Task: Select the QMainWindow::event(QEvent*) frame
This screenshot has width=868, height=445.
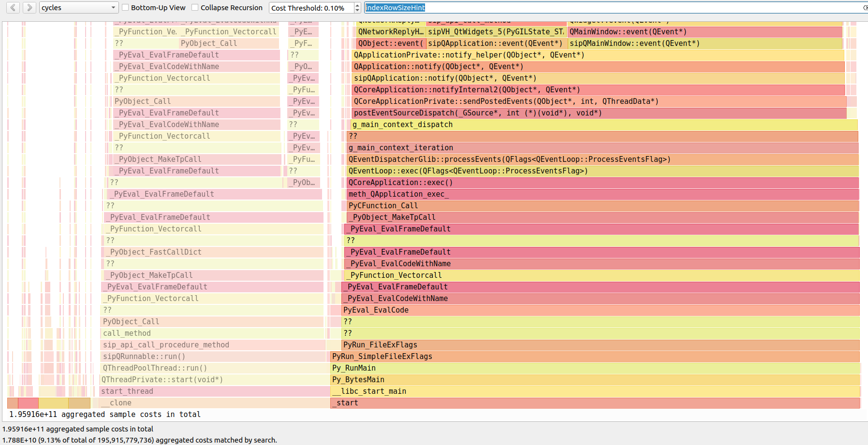Action: coord(706,32)
